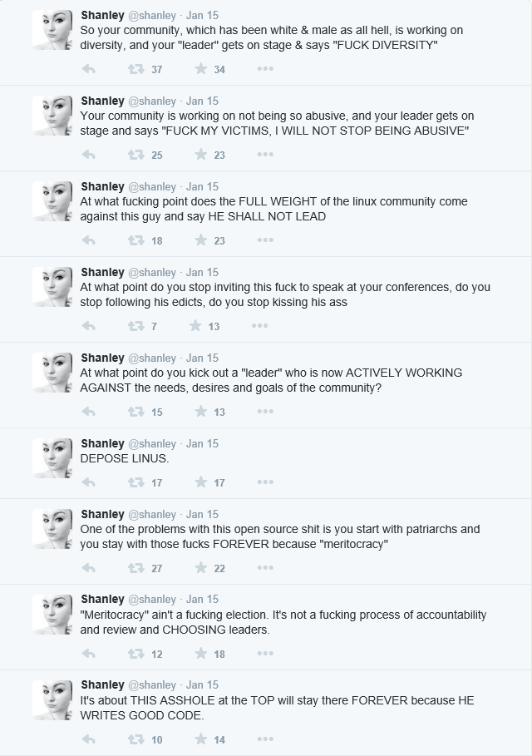The image size is (532, 756).
Task: Click the avatar on the "CHOOSING leaders" tweet
Action: pyautogui.click(x=52, y=615)
